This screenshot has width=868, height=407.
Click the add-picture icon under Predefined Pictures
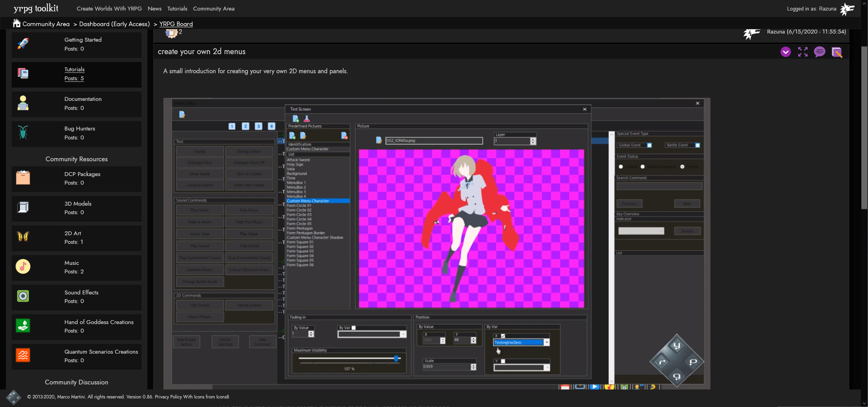click(292, 136)
